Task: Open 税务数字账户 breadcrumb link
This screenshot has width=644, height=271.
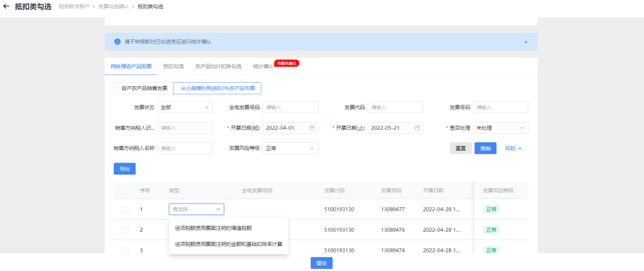Action: coord(74,7)
